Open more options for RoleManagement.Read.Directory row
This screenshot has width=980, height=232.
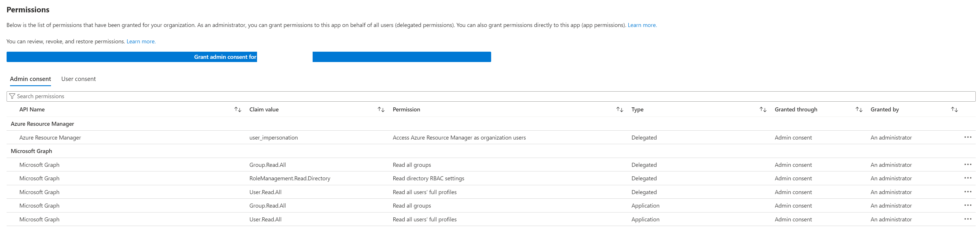click(967, 178)
